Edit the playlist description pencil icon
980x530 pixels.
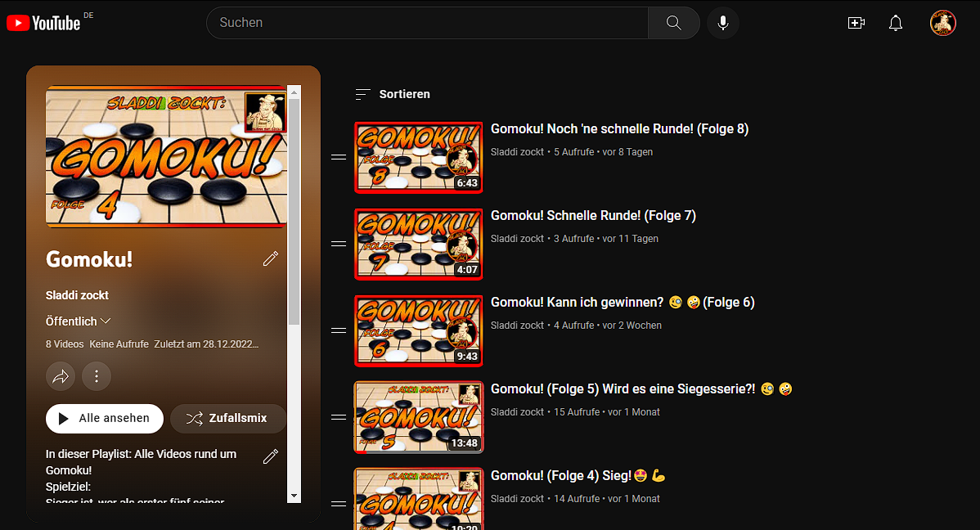(271, 456)
